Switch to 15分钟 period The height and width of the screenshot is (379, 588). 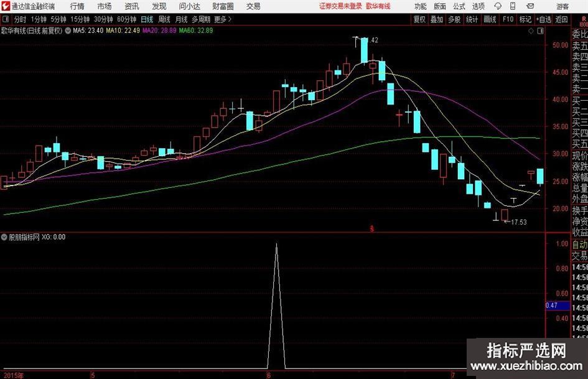click(x=80, y=19)
